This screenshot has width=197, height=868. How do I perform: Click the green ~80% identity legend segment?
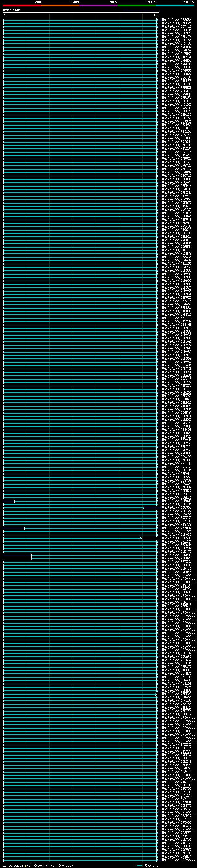[136, 6]
